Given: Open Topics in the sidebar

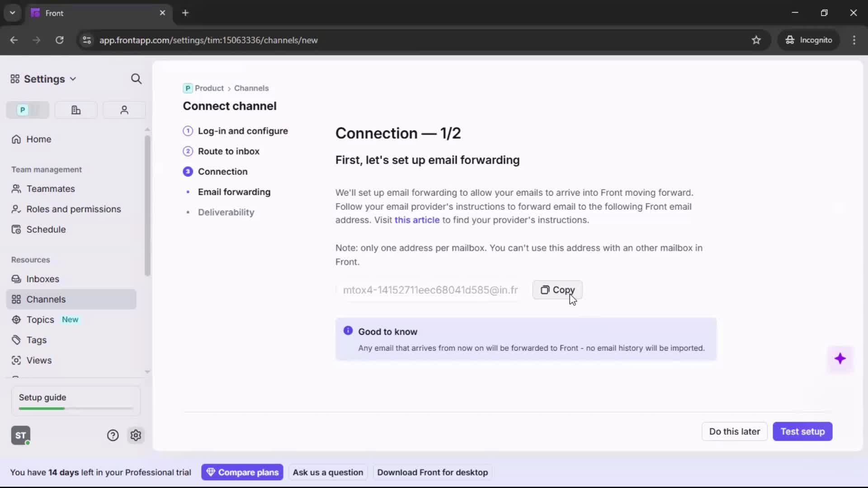Looking at the screenshot, I should tap(40, 319).
